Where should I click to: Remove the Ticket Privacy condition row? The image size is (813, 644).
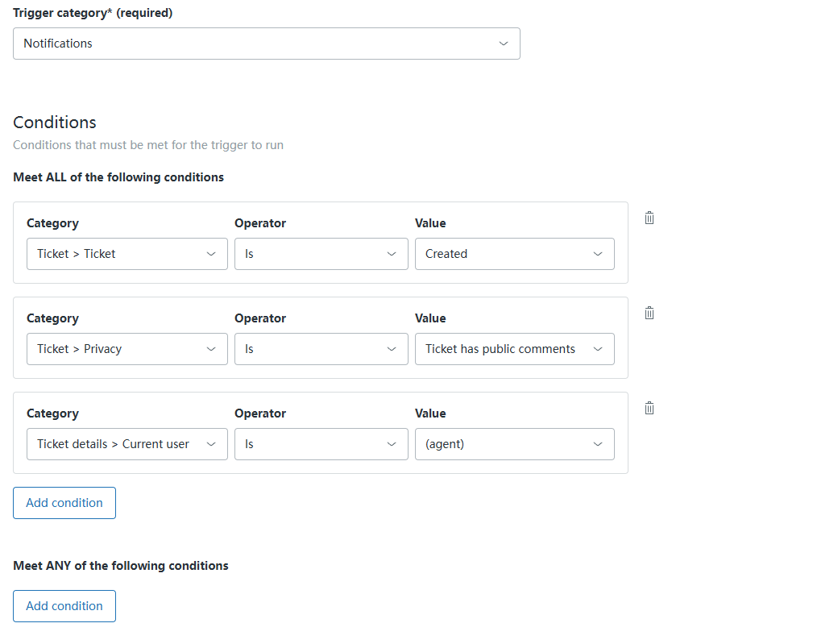[x=649, y=313]
